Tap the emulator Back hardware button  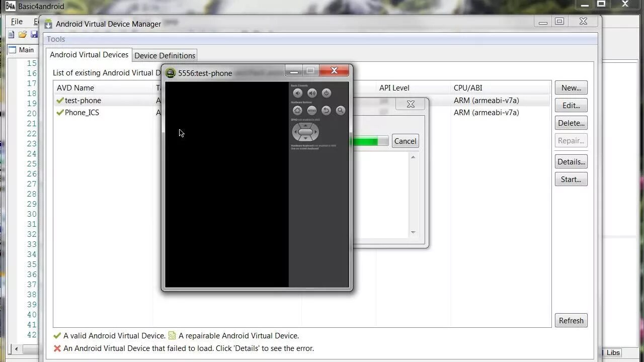pyautogui.click(x=326, y=111)
